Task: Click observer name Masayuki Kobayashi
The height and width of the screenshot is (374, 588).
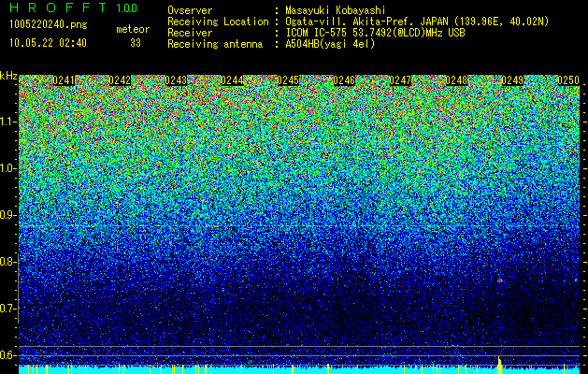Action: click(x=336, y=10)
